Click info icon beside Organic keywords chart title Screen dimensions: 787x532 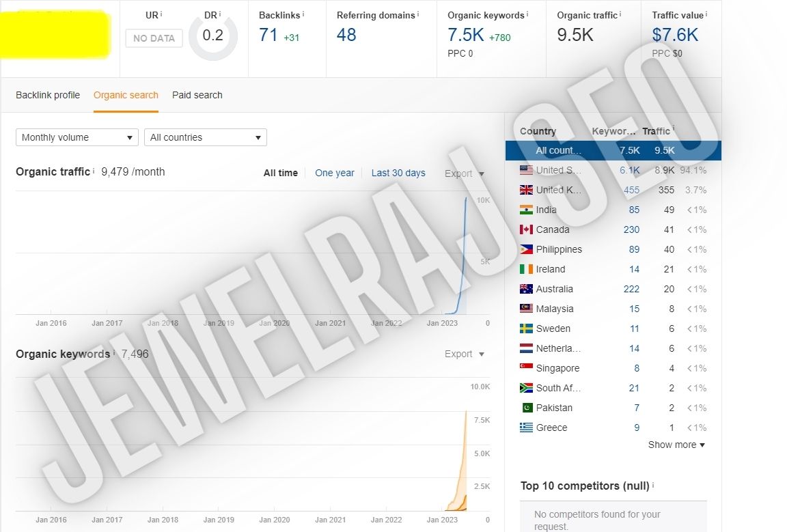(113, 353)
